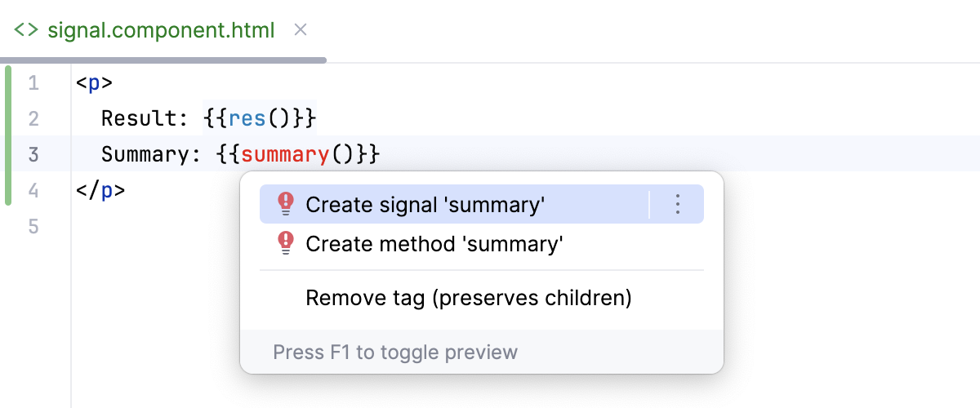Switch to signal.component.html tab
The image size is (980, 408).
pyautogui.click(x=161, y=31)
